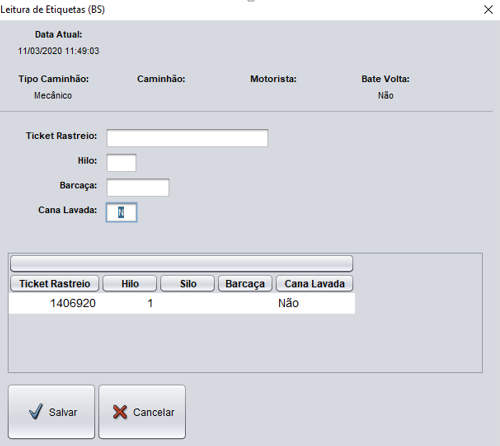This screenshot has width=500, height=446.
Task: Click the Hilo value 1 in table row
Action: [x=150, y=303]
